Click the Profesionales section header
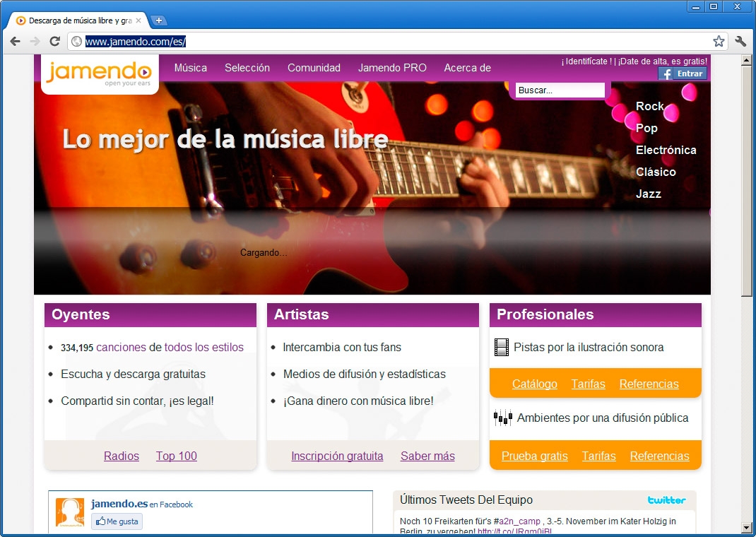Image resolution: width=756 pixels, height=537 pixels. (596, 314)
